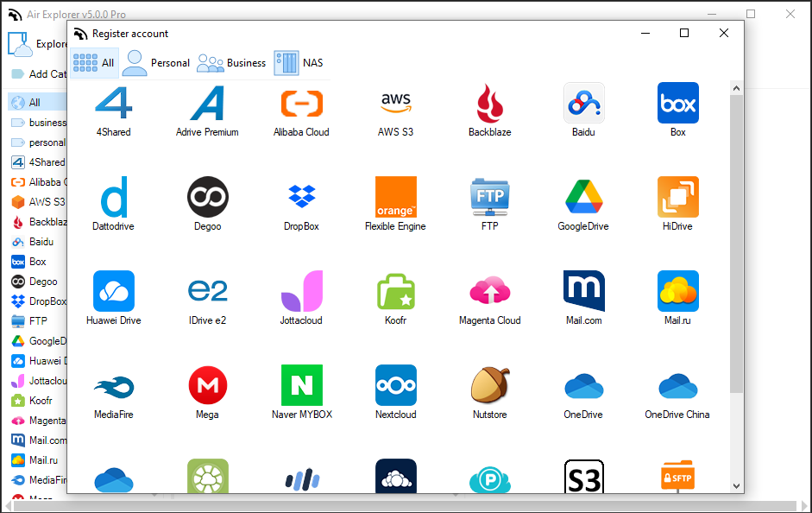This screenshot has height=513, width=812.
Task: Select the Koofr folder icon in the grid
Action: [395, 291]
